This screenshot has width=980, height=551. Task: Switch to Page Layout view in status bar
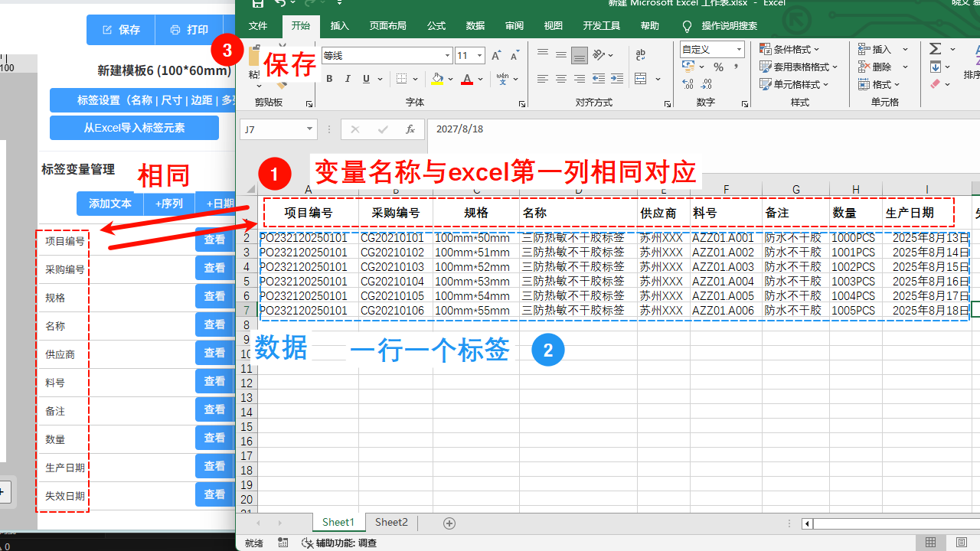pos(962,543)
